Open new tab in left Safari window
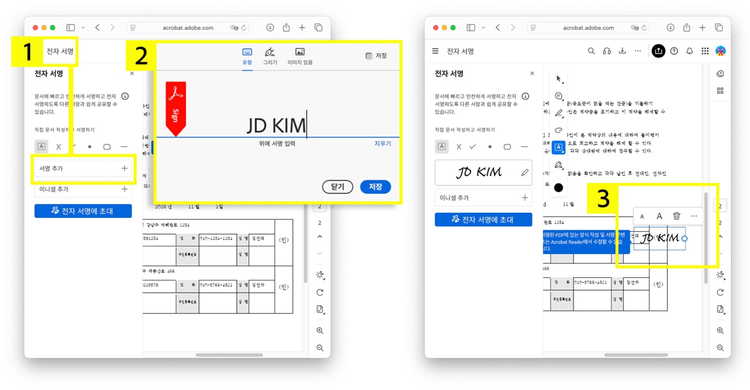Viewport: 750px width, 390px height. click(302, 28)
